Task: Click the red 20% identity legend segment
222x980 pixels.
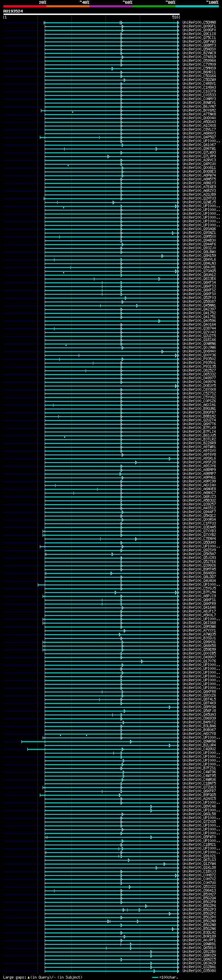Action: 25,7
